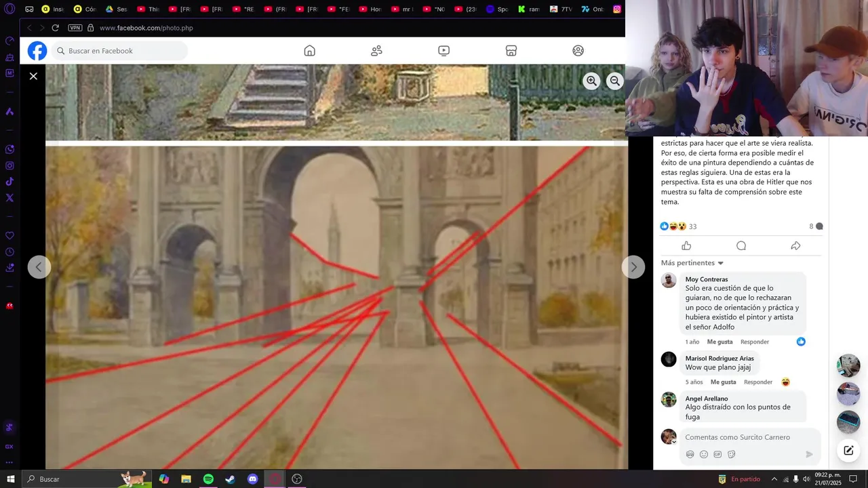Open the Facebook Video (Watch) icon

(x=443, y=51)
